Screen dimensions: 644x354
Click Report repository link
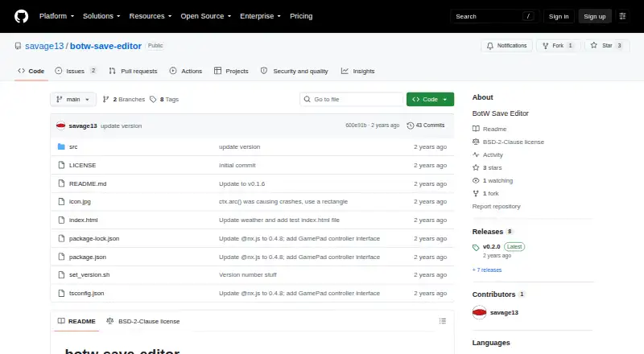coord(496,206)
